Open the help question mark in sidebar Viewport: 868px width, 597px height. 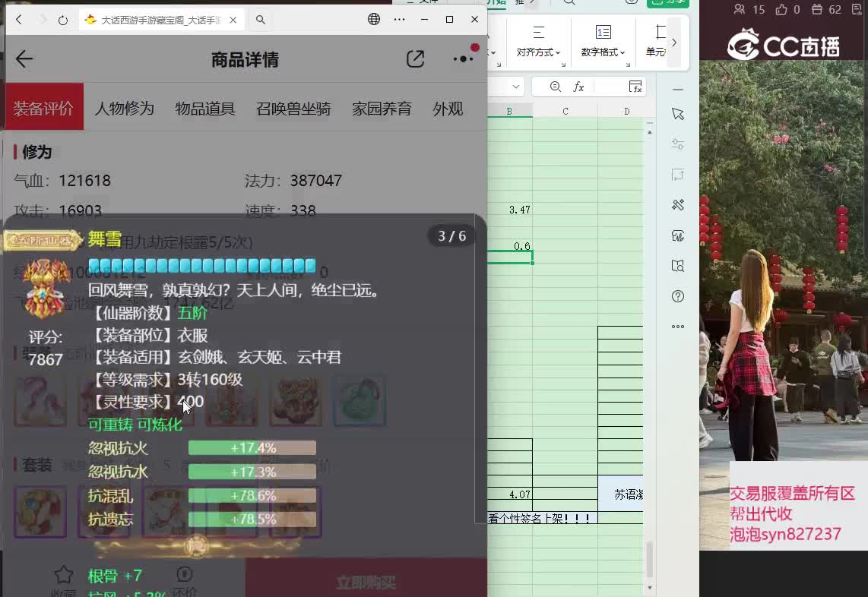678,296
